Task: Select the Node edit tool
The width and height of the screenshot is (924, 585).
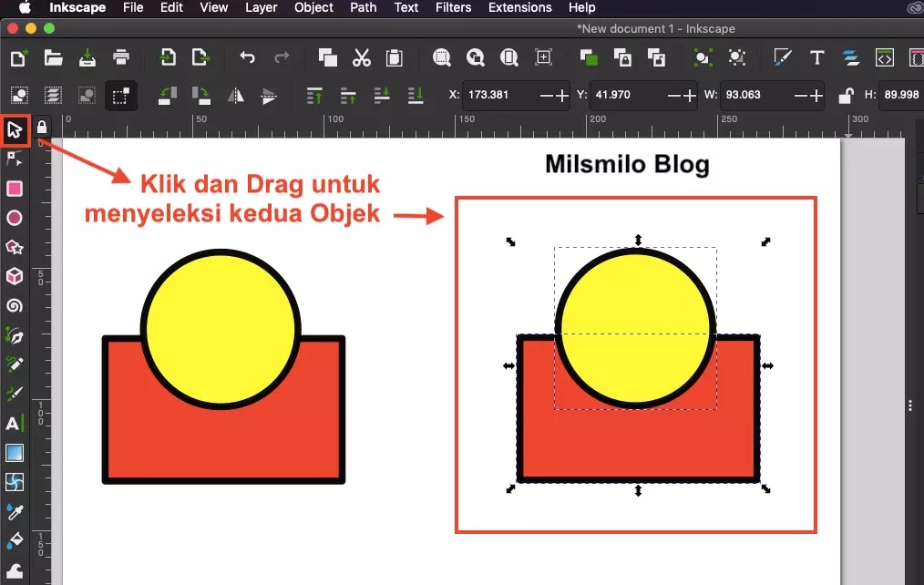Action: click(x=15, y=159)
